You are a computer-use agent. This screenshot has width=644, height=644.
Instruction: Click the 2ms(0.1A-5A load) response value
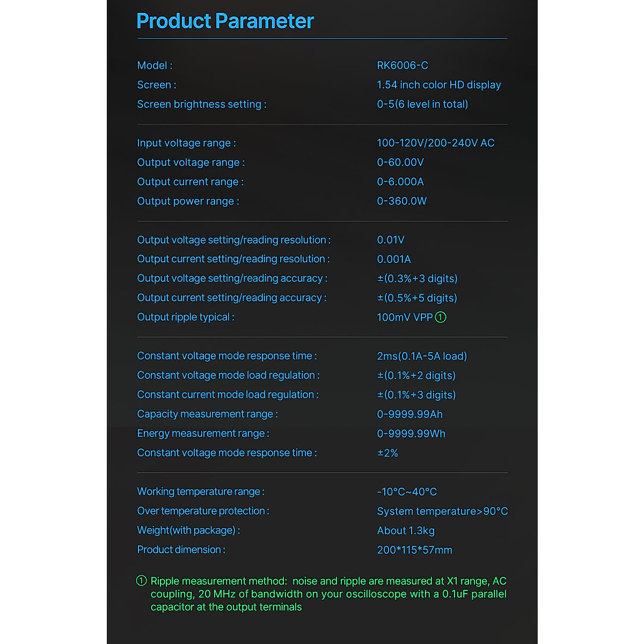[x=422, y=356]
